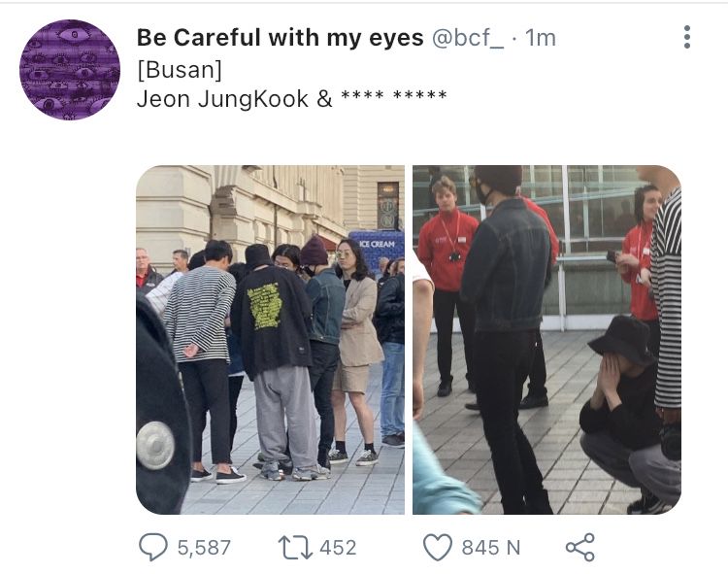Image resolution: width=728 pixels, height=574 pixels.
Task: Like the tweet with the heart icon
Action: (x=438, y=548)
